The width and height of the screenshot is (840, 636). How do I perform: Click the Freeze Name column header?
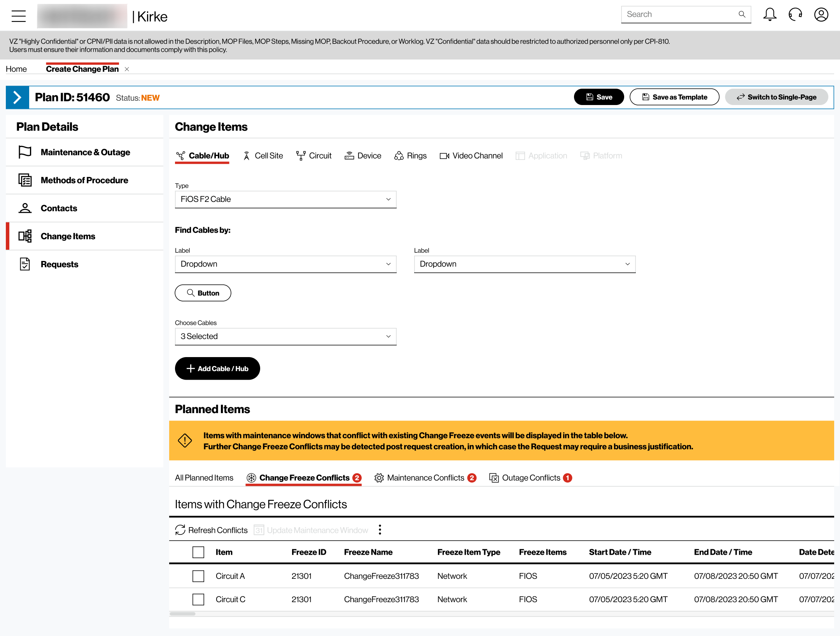pyautogui.click(x=368, y=552)
